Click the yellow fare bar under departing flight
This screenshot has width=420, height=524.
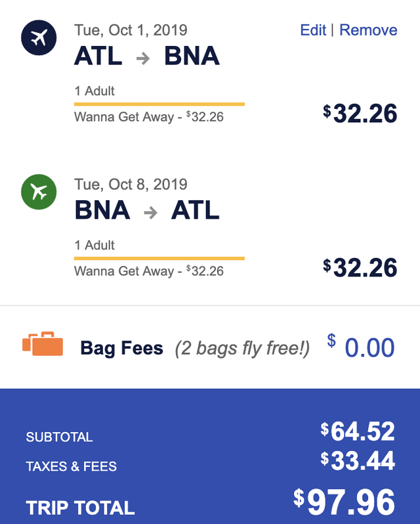pyautogui.click(x=159, y=104)
